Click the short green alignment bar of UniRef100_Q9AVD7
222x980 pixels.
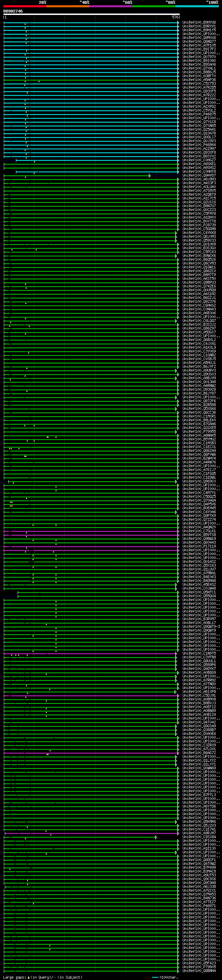[x=77, y=175]
